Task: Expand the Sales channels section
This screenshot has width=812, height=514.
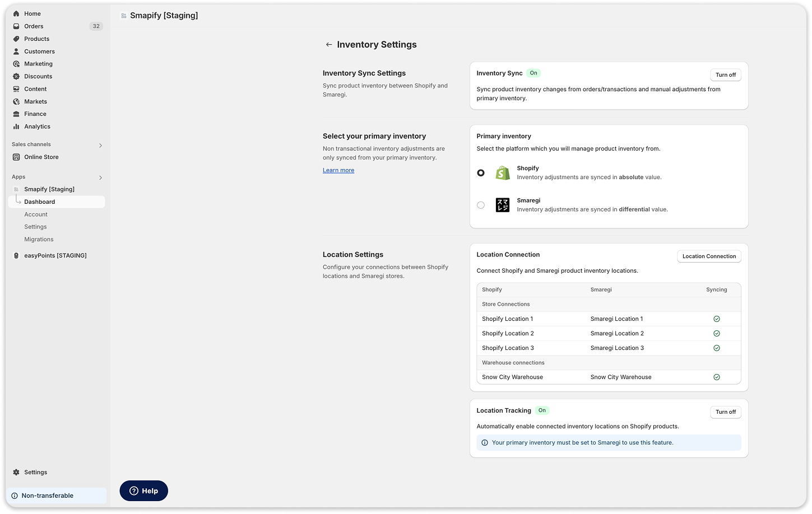Action: click(x=100, y=146)
